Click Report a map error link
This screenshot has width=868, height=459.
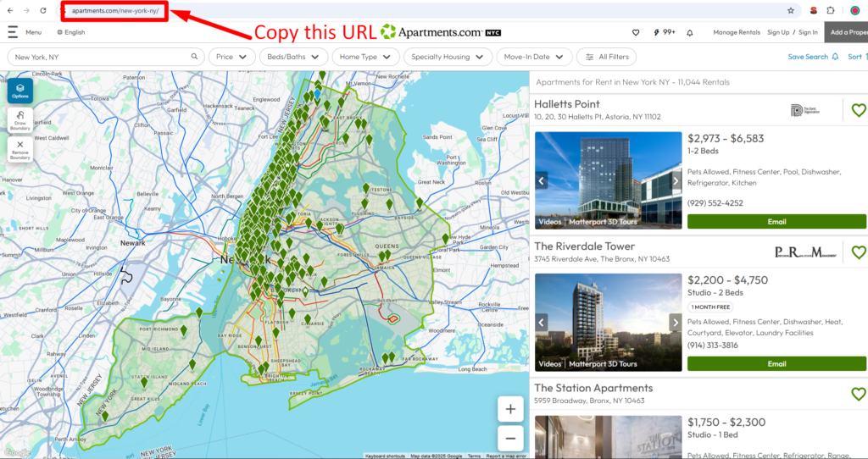(x=506, y=456)
